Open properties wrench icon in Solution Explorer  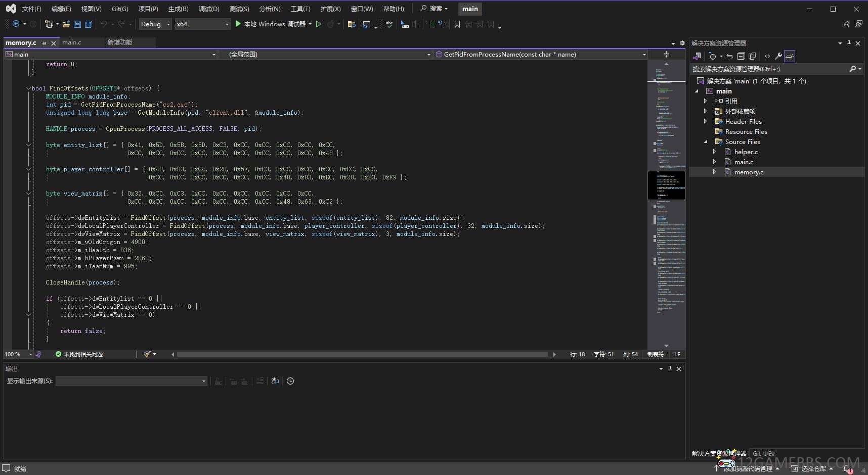click(x=778, y=56)
